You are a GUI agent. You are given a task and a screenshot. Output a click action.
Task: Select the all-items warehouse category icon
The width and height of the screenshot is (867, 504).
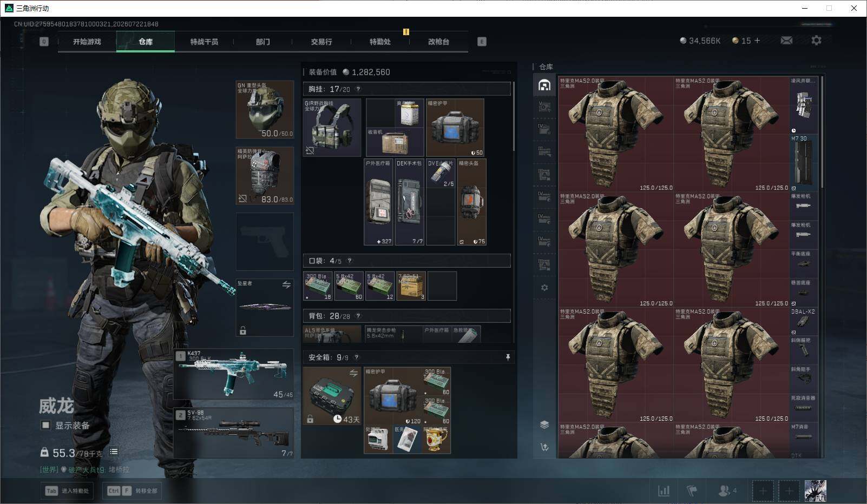pyautogui.click(x=544, y=85)
